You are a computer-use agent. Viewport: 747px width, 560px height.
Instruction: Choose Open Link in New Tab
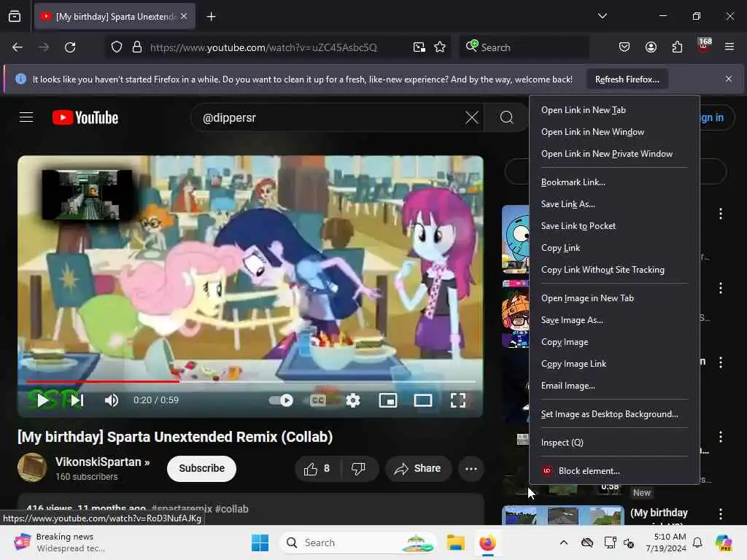(614, 110)
